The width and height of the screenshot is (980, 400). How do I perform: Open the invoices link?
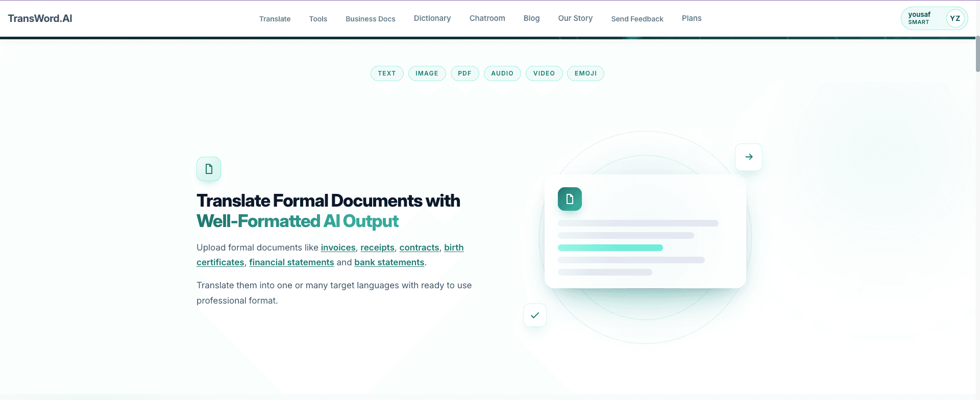click(x=338, y=247)
